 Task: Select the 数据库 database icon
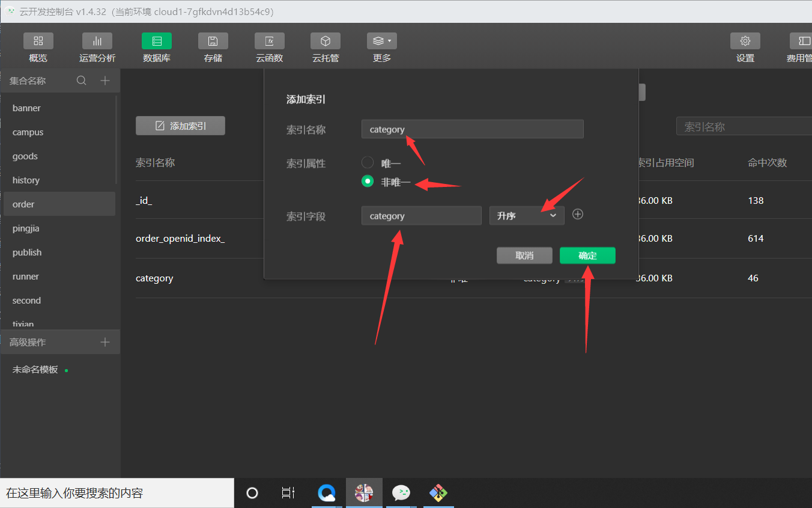click(157, 41)
